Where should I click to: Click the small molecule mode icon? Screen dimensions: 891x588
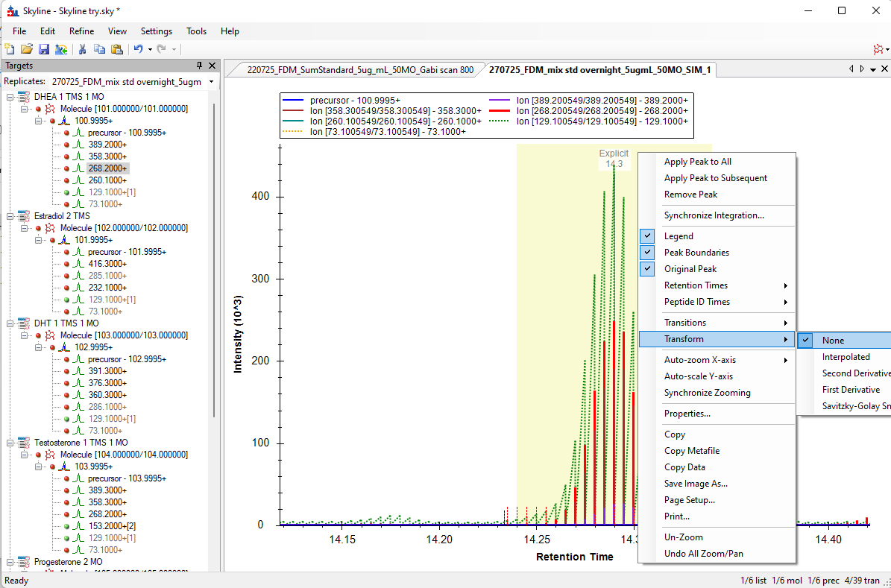pyautogui.click(x=878, y=49)
